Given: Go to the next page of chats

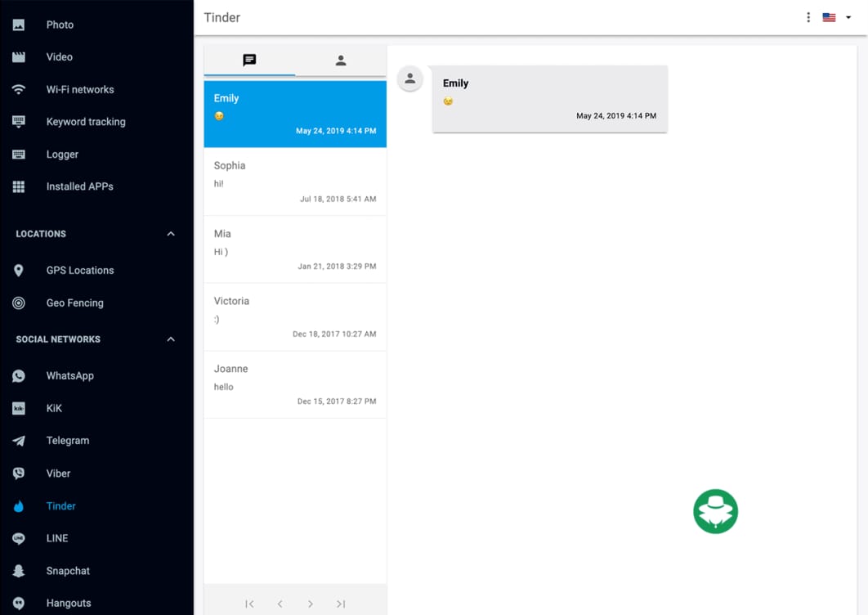Looking at the screenshot, I should pyautogui.click(x=311, y=604).
